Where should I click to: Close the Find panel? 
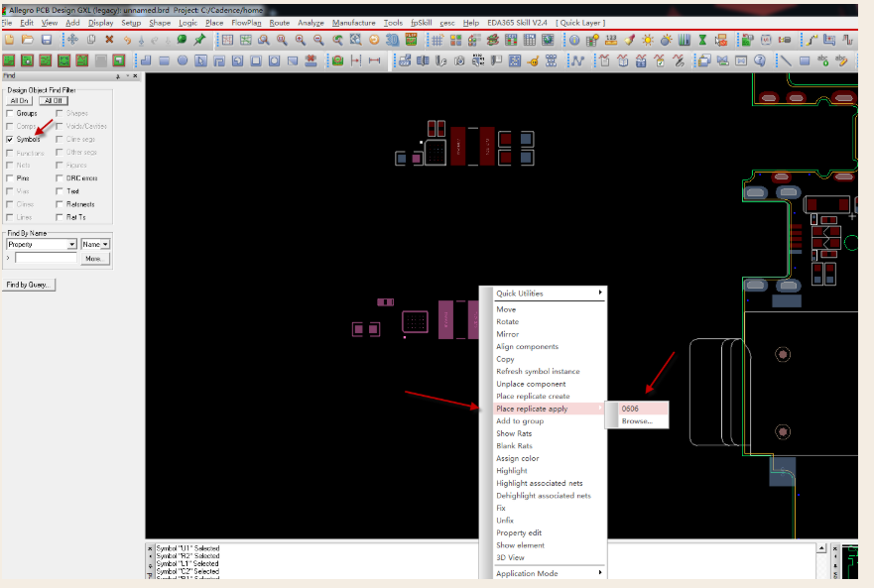point(136,75)
